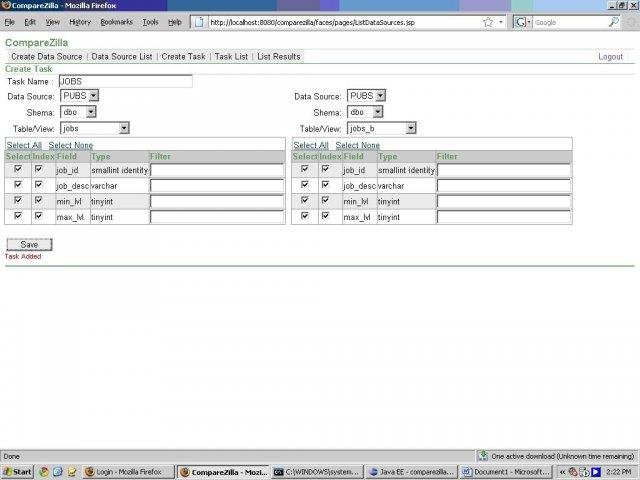Click left table Select None link
This screenshot has height=480, width=640.
coord(71,145)
